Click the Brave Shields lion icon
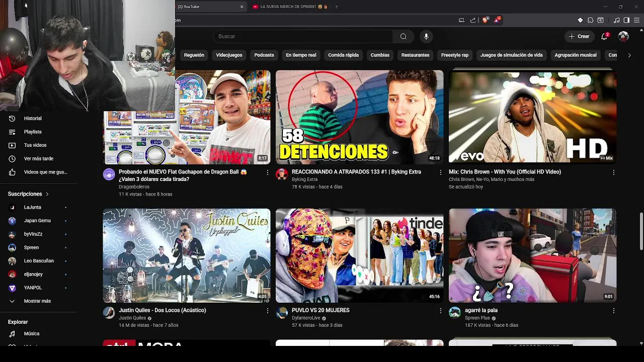644x362 pixels. (x=485, y=20)
